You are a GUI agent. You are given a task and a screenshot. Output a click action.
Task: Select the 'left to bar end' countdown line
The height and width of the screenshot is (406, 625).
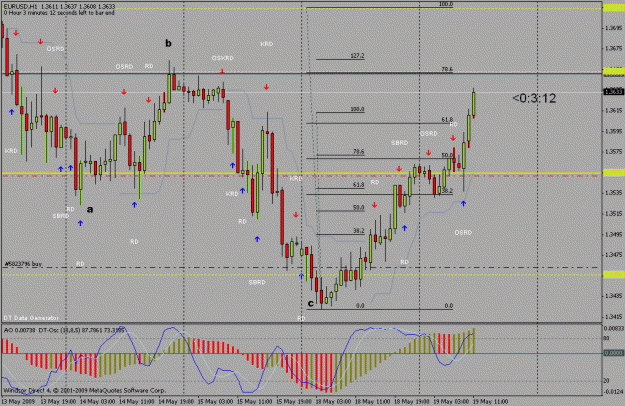click(x=59, y=13)
